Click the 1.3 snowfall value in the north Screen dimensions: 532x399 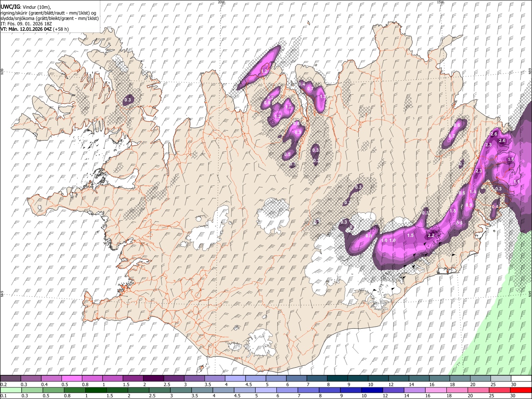[323, 96]
